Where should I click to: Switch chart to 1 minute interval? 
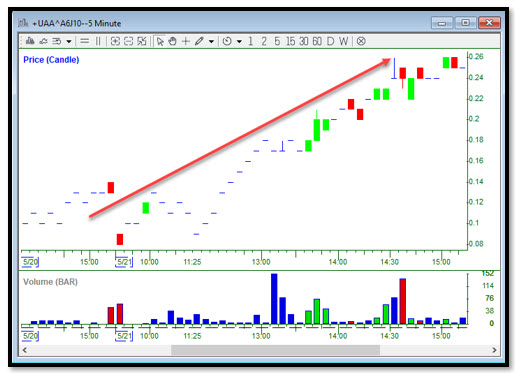250,41
